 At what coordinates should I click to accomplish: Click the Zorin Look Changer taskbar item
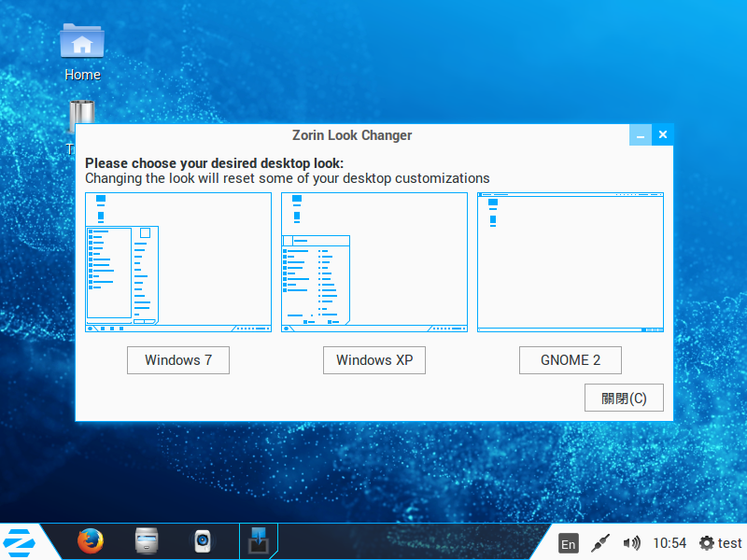pyautogui.click(x=259, y=541)
